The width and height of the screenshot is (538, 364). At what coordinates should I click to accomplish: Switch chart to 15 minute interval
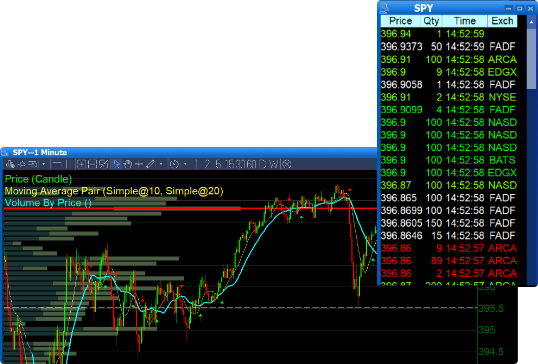click(x=230, y=164)
